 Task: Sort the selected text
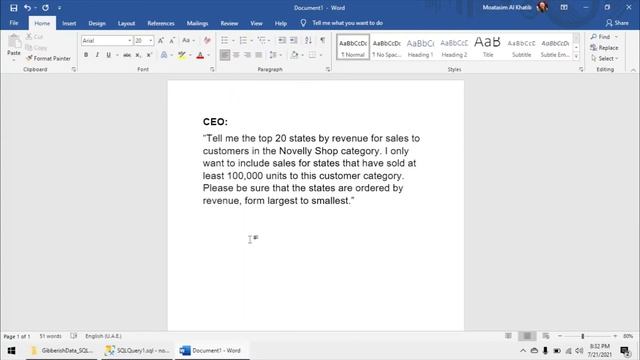coord(308,40)
